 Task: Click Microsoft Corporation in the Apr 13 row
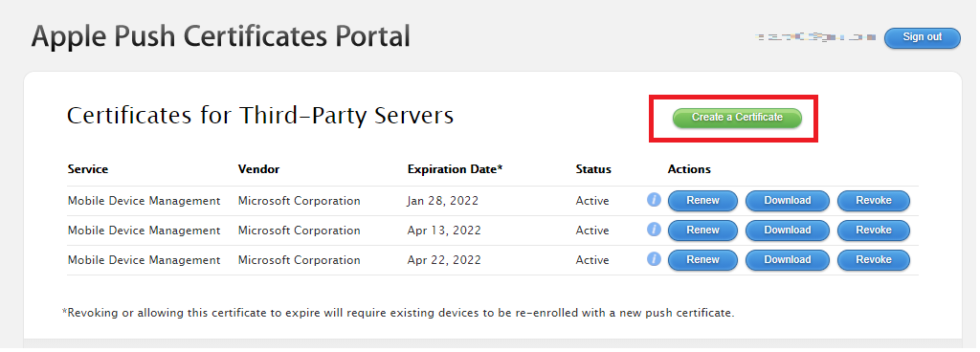click(299, 231)
